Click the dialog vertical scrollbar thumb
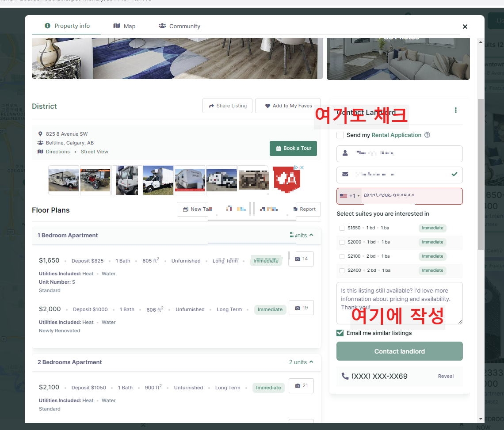The width and height of the screenshot is (504, 430). coord(481,174)
